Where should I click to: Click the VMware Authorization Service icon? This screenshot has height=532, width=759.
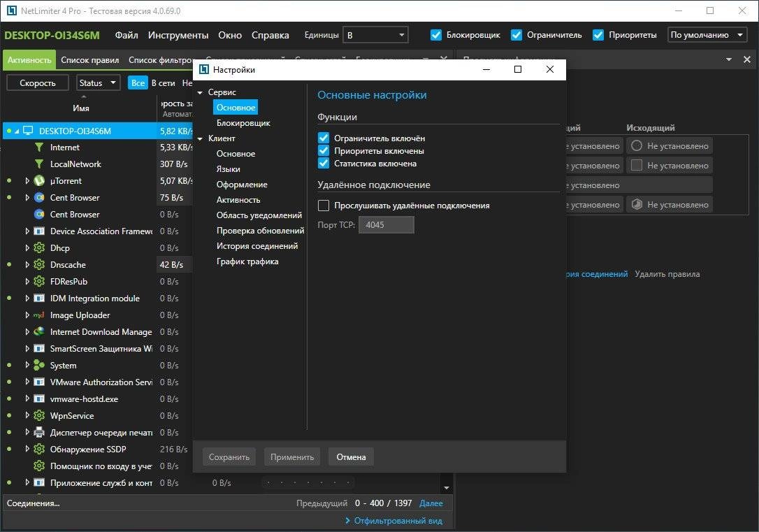[38, 382]
